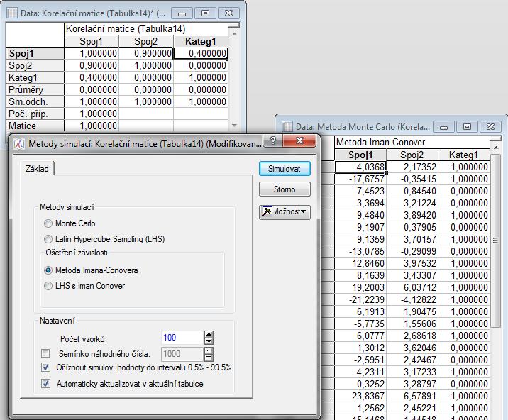This screenshot has width=508, height=420.
Task: Click Korelační matice (Tabulka14) table title
Action: (x=126, y=29)
